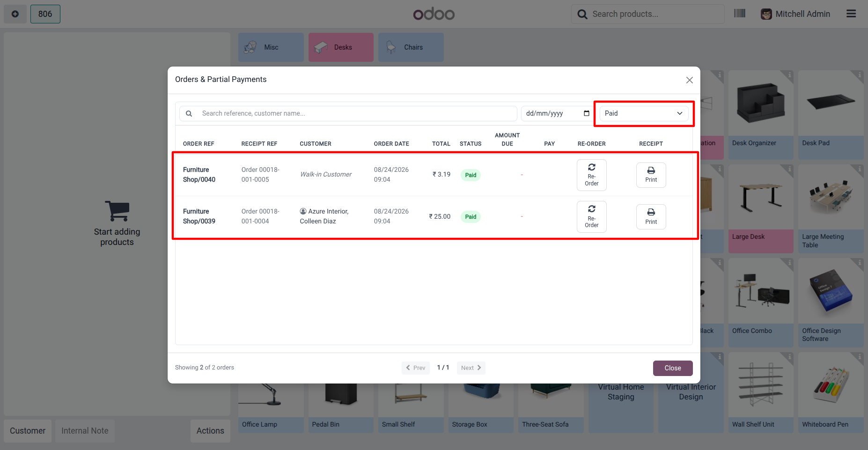Click Re-Order for Furniture Shop/0040
The height and width of the screenshot is (450, 868).
coord(591,175)
